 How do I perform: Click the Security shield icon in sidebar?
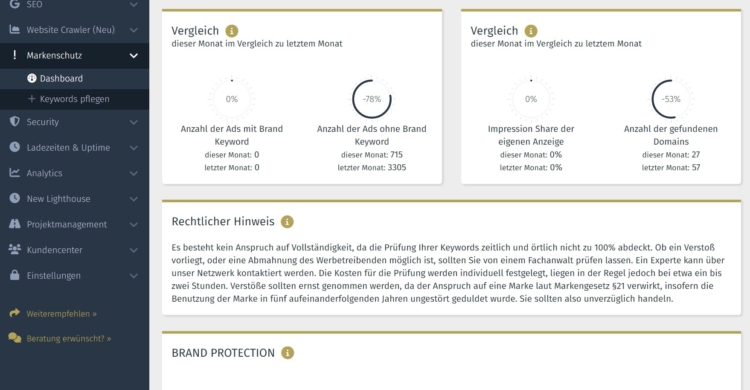pyautogui.click(x=15, y=122)
